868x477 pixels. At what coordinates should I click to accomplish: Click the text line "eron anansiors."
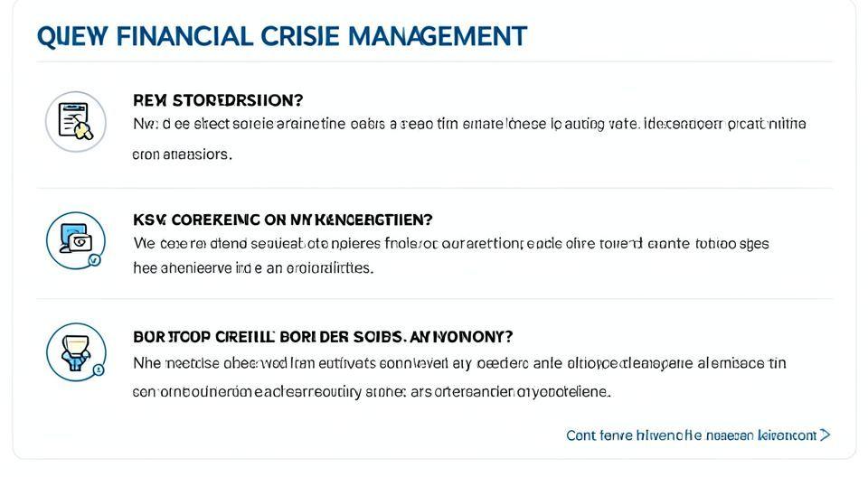click(182, 154)
